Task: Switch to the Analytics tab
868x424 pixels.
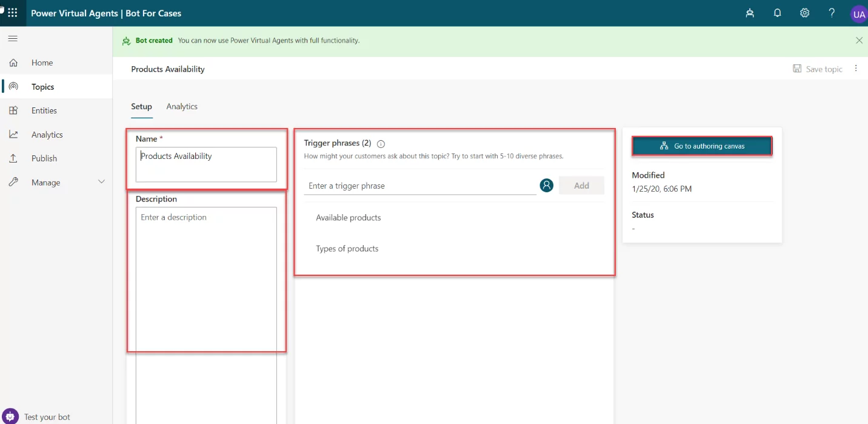Action: point(182,107)
